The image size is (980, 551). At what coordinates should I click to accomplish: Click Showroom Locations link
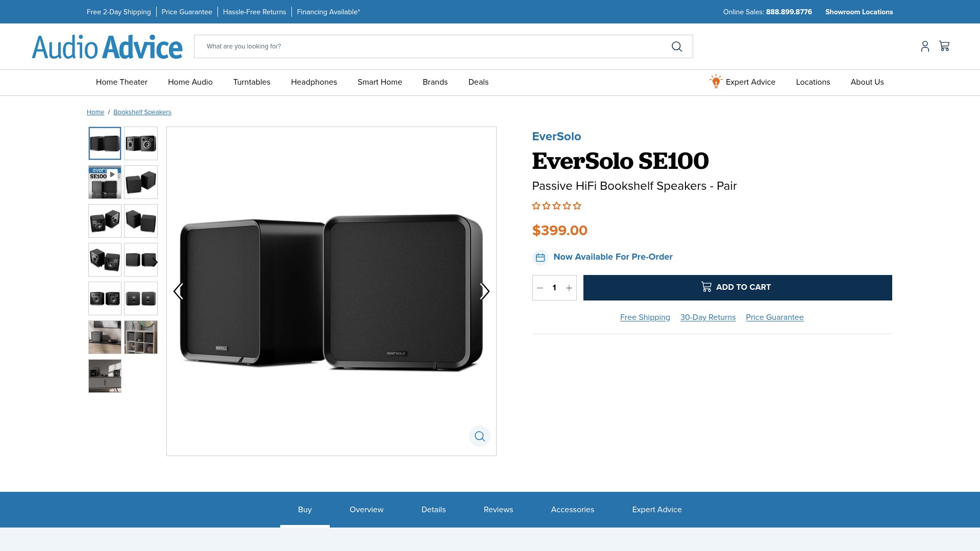(x=859, y=12)
